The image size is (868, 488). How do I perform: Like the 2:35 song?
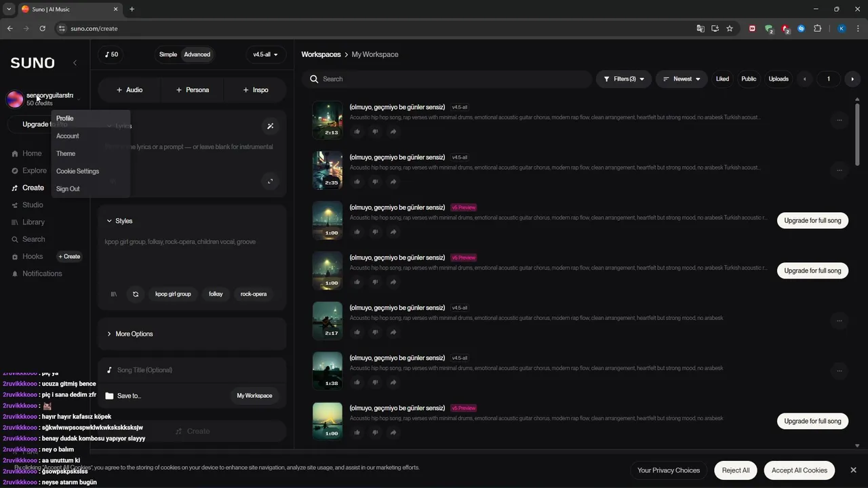click(x=357, y=182)
